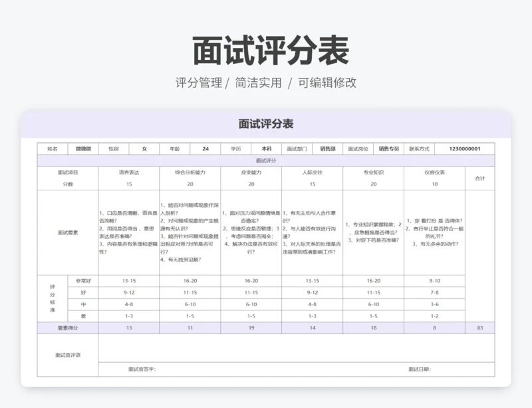Viewport: 532px width, 408px height.
Task: Click the 姓名 label cell
Action: click(53, 149)
